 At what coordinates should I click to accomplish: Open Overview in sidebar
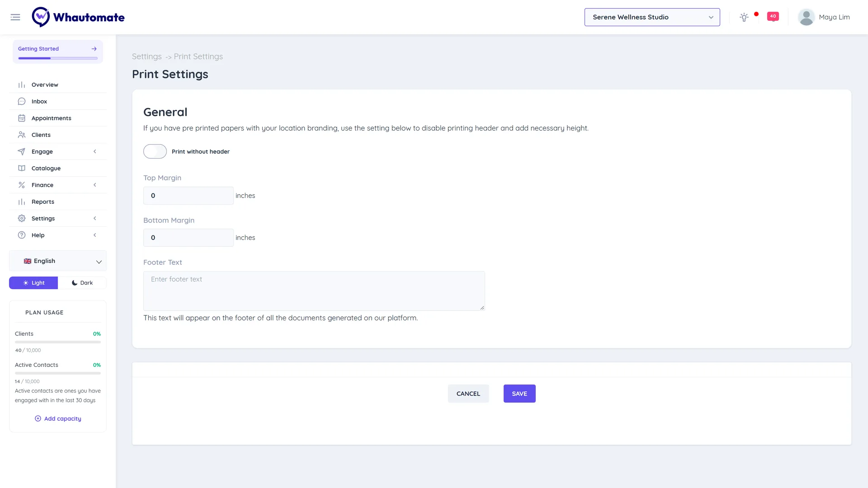point(58,85)
